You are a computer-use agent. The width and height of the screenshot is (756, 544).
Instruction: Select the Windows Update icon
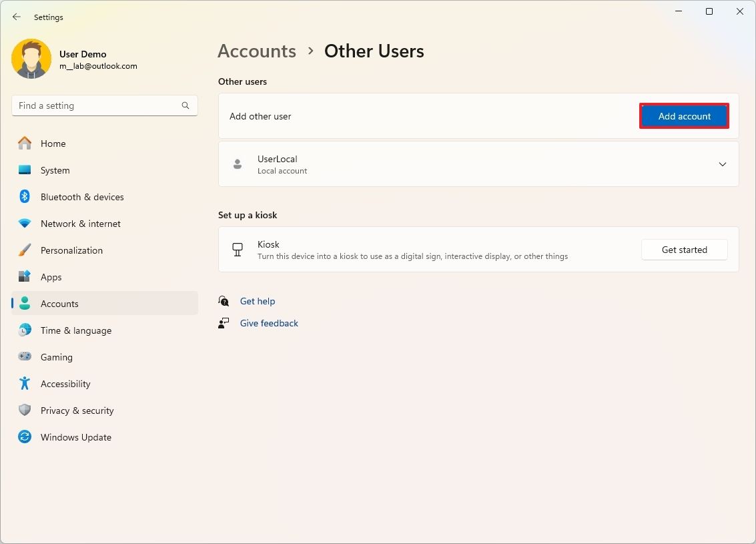[x=25, y=437]
